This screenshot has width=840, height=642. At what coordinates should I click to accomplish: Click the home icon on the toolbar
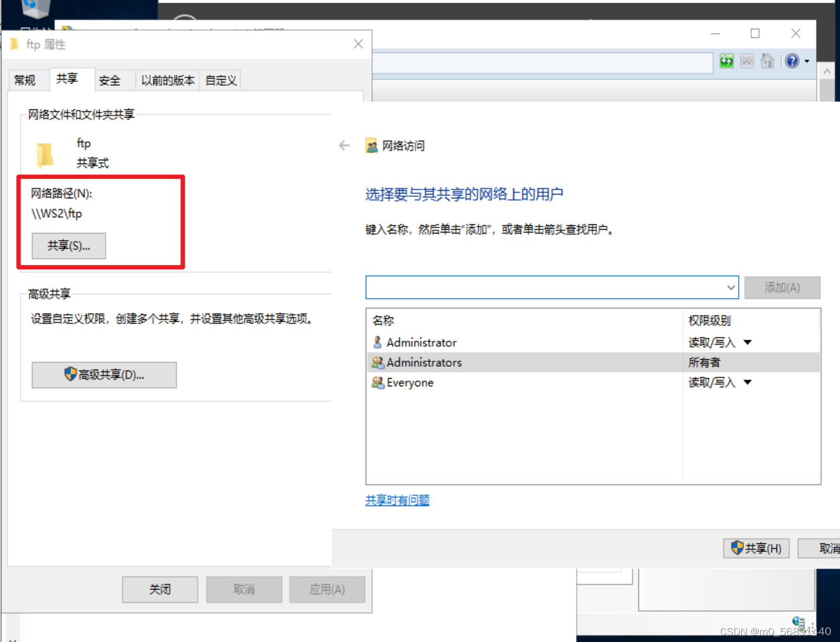tap(767, 61)
